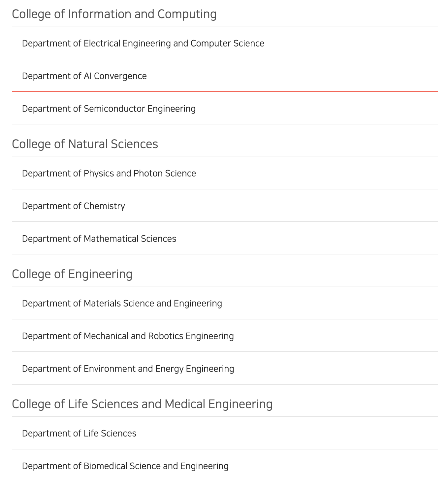Open Department of Physics and Photon Science

pos(109,173)
